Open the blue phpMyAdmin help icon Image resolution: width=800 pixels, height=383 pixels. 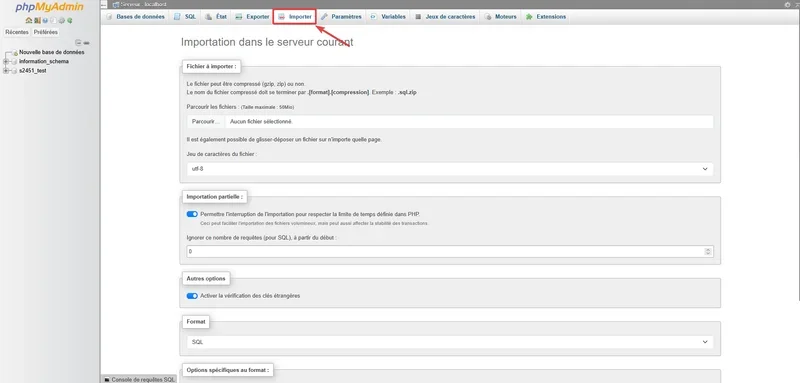(x=45, y=20)
